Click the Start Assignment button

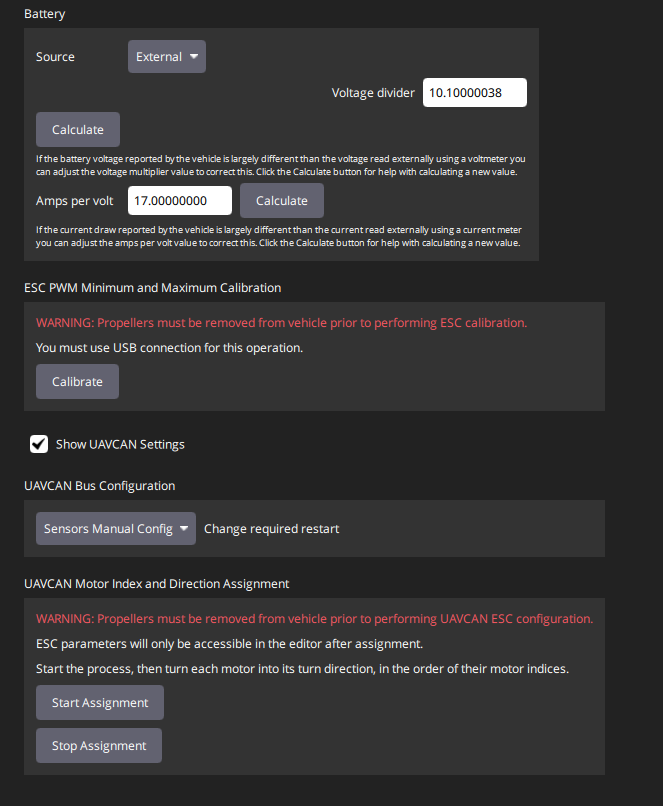tap(99, 703)
